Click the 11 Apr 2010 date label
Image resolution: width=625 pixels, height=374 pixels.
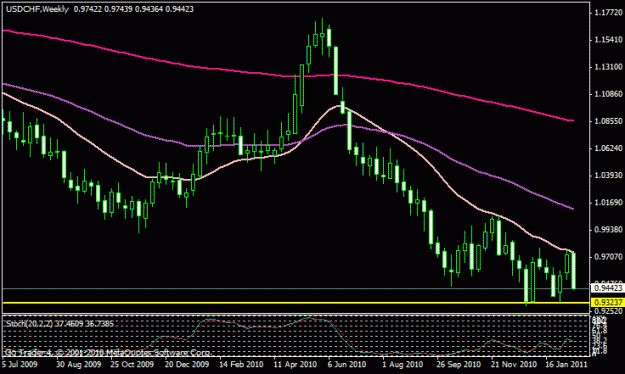pyautogui.click(x=295, y=364)
